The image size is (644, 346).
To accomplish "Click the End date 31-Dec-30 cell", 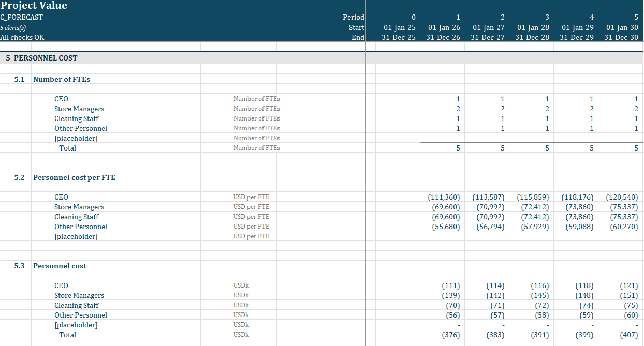I will 621,37.
